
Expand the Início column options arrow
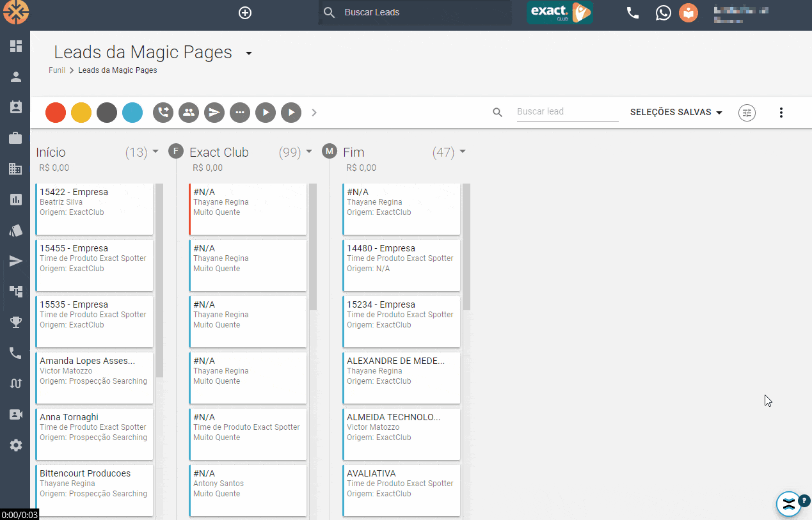coord(155,152)
